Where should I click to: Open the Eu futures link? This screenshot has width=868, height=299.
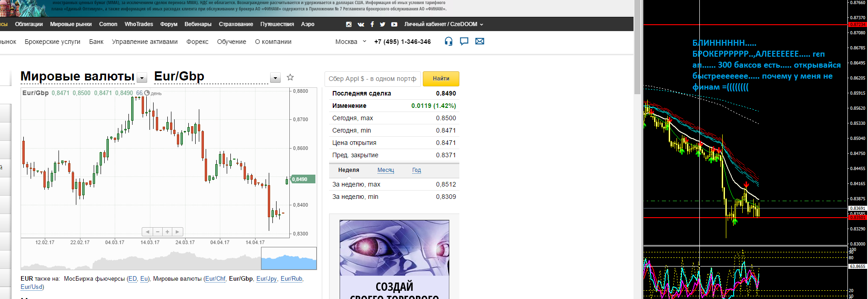(x=144, y=278)
